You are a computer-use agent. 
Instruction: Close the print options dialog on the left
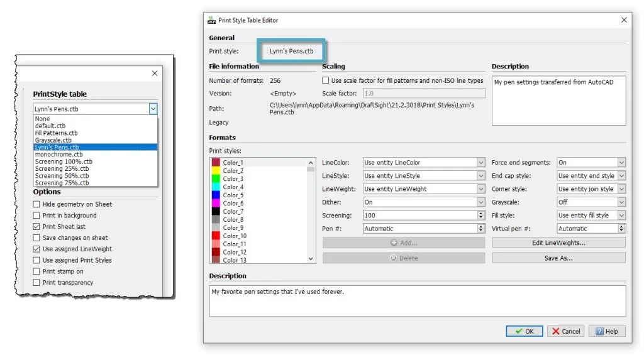(x=155, y=74)
